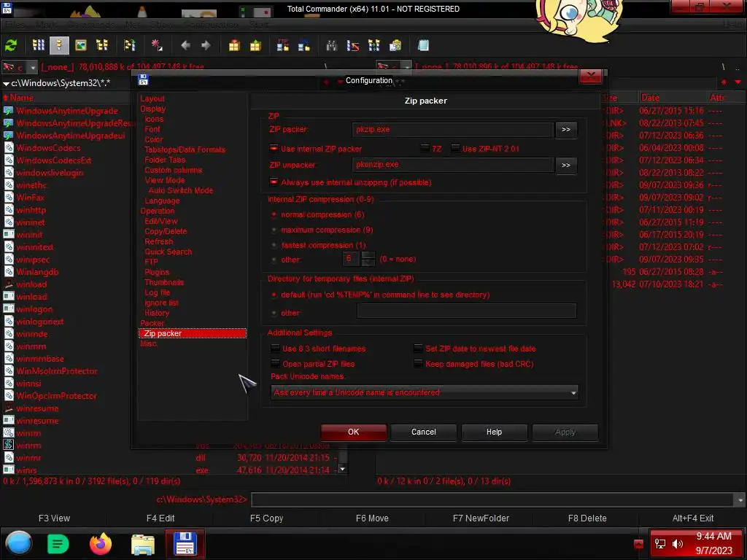
Task: Open Notepad toolbar icon
Action: pos(423,46)
